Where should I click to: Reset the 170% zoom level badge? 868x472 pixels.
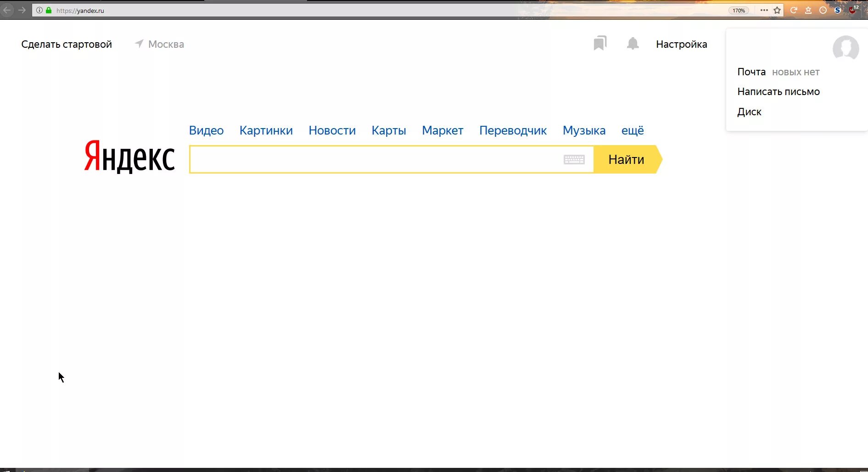739,11
